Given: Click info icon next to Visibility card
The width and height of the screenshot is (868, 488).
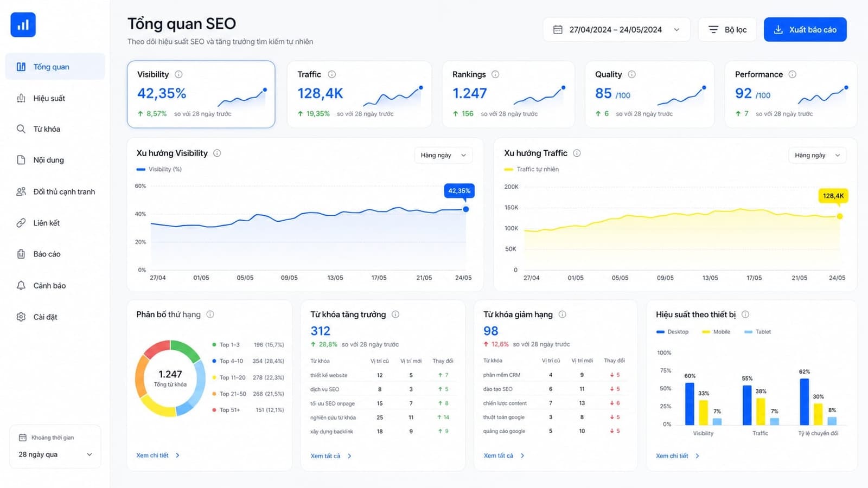Looking at the screenshot, I should tap(178, 74).
